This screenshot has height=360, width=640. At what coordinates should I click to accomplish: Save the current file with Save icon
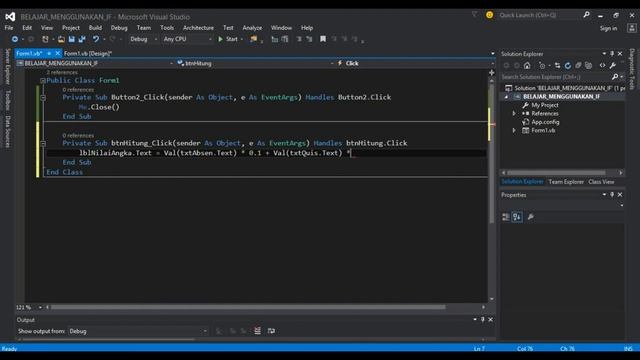point(71,39)
